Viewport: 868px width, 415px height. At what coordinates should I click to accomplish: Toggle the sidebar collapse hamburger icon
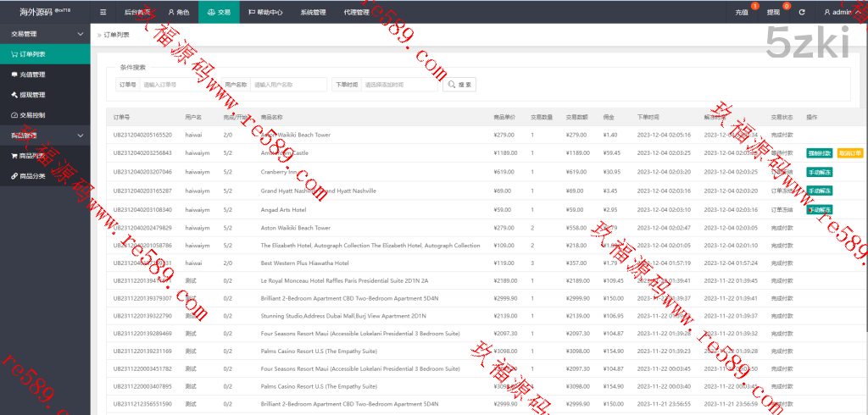pyautogui.click(x=103, y=13)
